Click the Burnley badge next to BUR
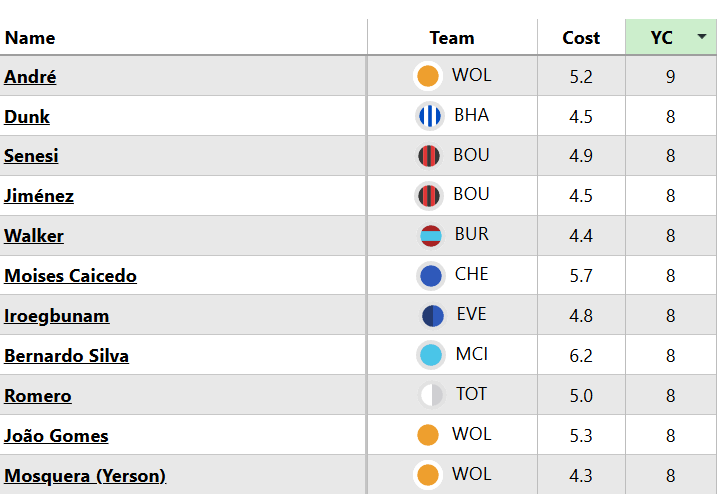The height and width of the screenshot is (494, 717). pos(430,236)
